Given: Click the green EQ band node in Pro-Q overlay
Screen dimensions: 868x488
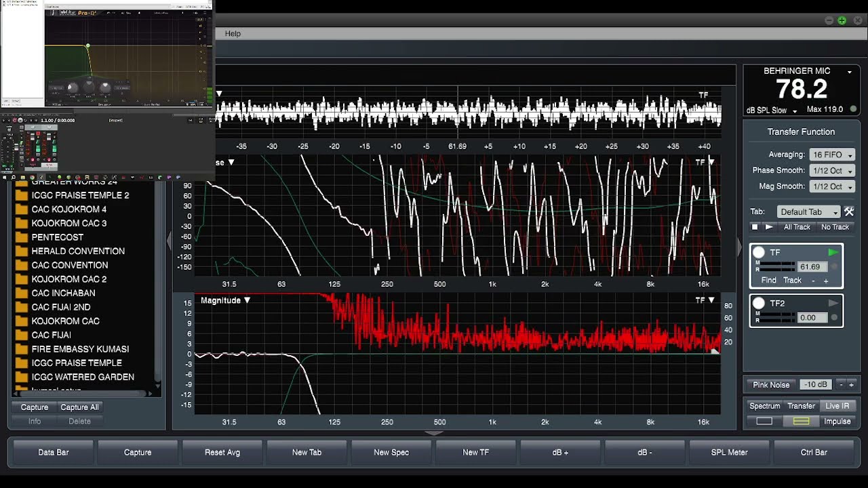Looking at the screenshot, I should pyautogui.click(x=87, y=46).
